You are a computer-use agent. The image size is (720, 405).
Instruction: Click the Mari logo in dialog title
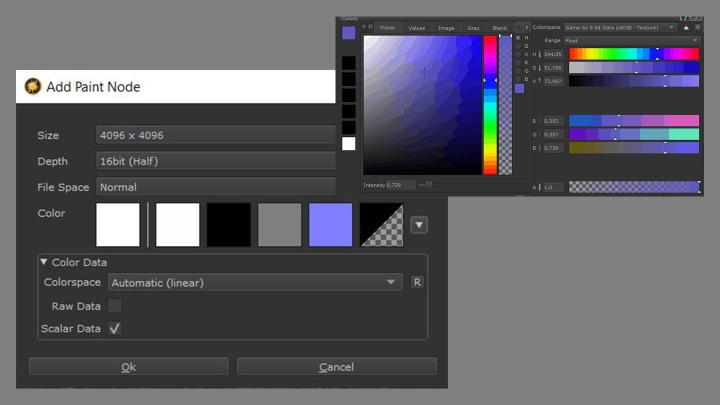point(33,87)
